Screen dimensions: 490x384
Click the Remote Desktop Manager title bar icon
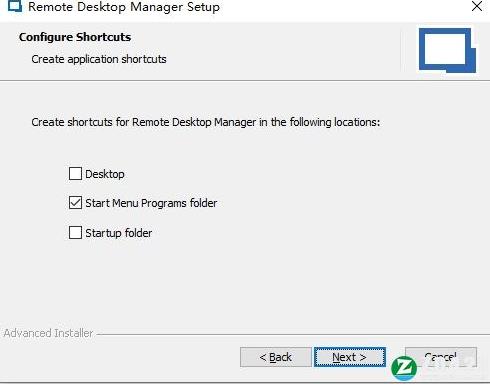tap(15, 6)
